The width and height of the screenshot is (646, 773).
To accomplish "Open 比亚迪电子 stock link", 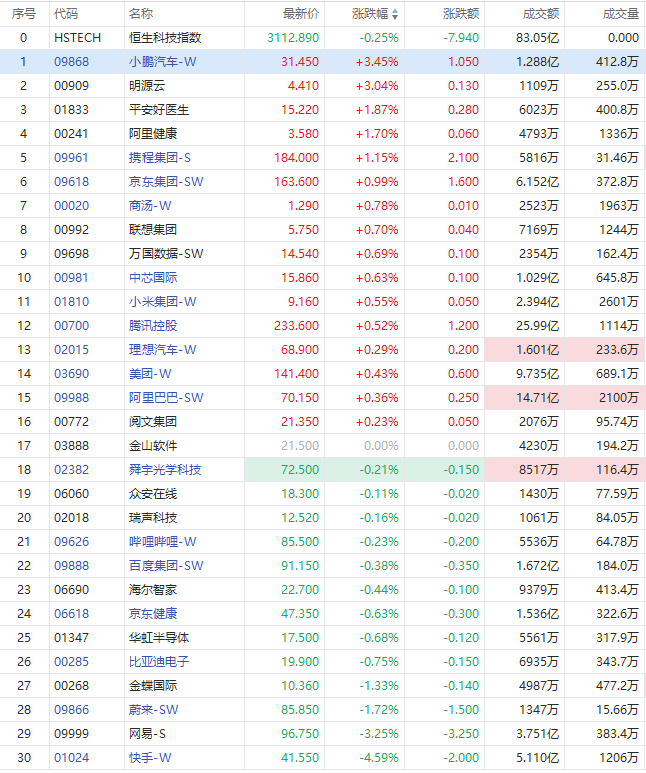I will tap(159, 662).
